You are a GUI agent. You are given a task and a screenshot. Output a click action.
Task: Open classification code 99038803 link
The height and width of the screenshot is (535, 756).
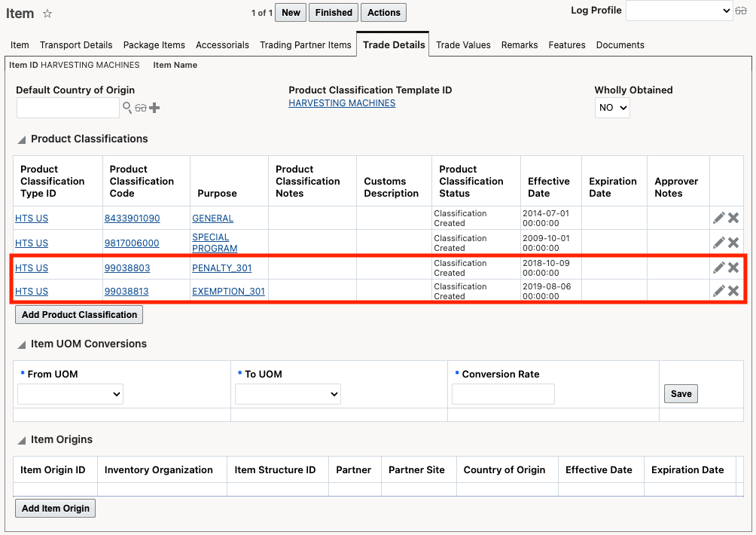pos(127,267)
